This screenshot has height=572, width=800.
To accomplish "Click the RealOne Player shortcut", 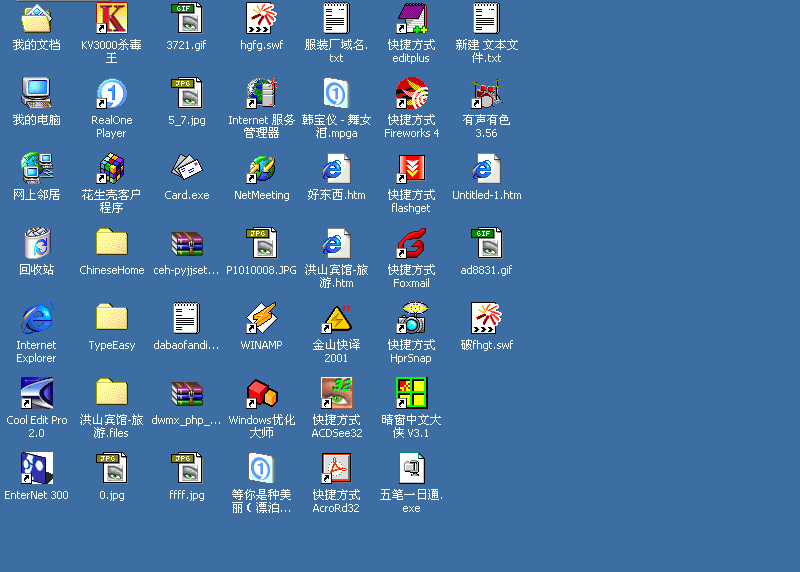I will pyautogui.click(x=111, y=94).
